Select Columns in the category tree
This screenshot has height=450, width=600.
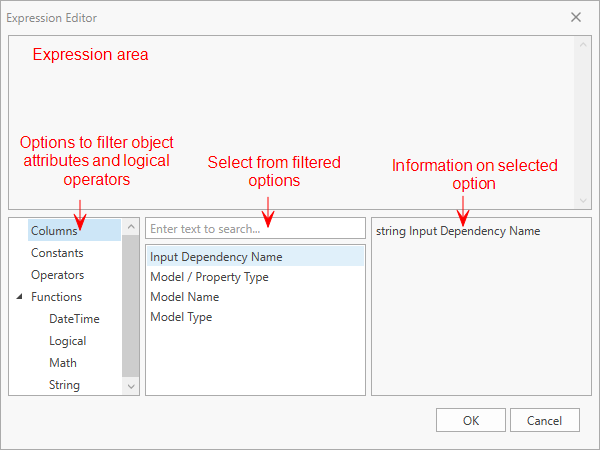click(x=54, y=231)
